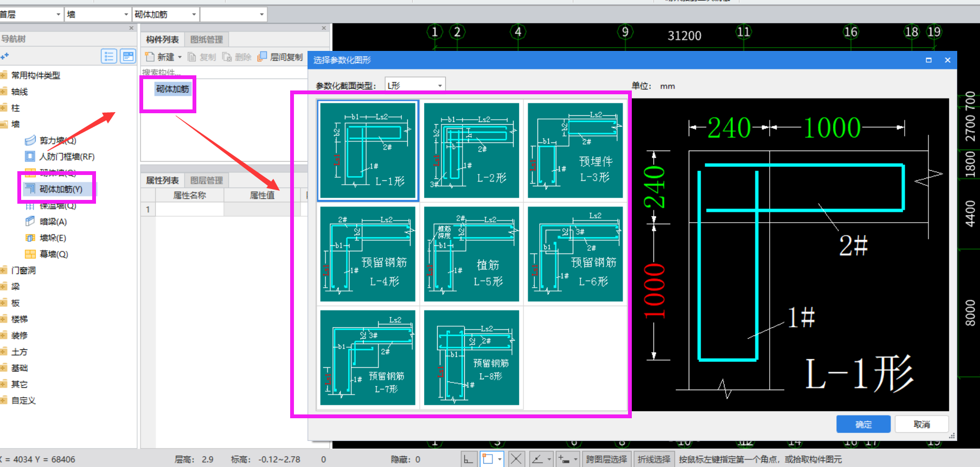The width and height of the screenshot is (980, 467).
Task: Switch to the 图纸管理 tab
Action: pos(207,40)
